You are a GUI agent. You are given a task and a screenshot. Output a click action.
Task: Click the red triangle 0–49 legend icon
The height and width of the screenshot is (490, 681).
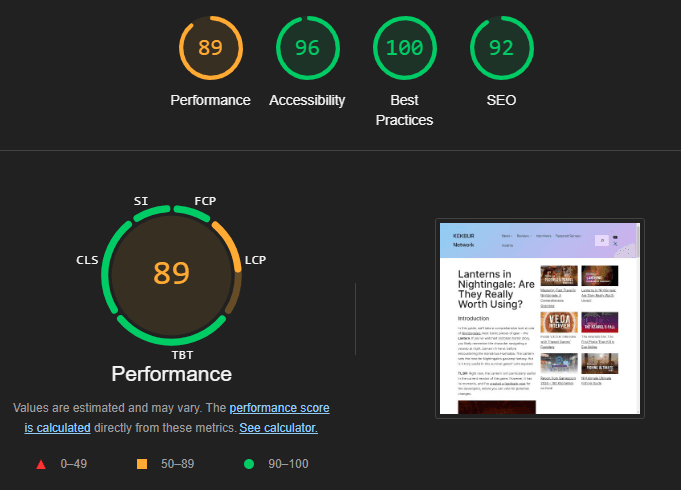[x=41, y=464]
